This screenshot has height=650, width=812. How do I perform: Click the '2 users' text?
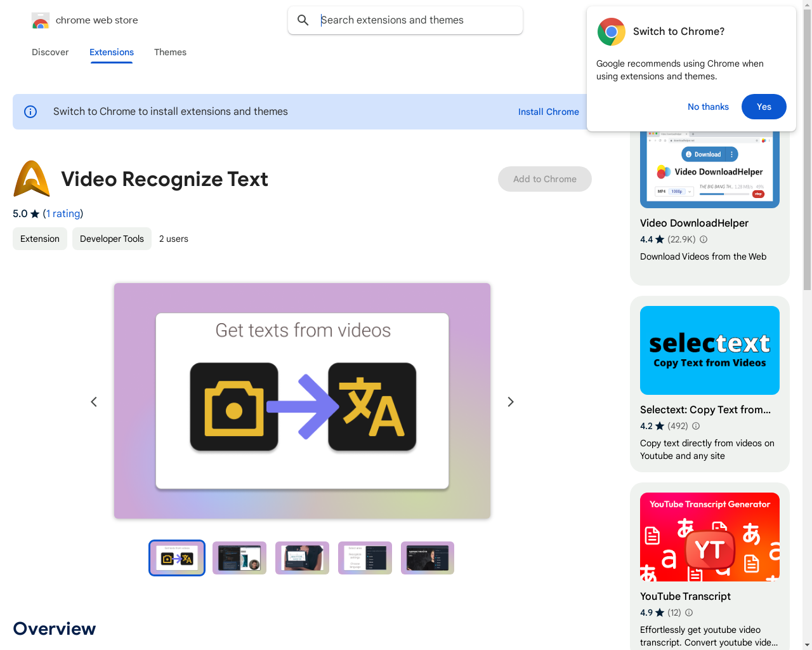pos(174,239)
